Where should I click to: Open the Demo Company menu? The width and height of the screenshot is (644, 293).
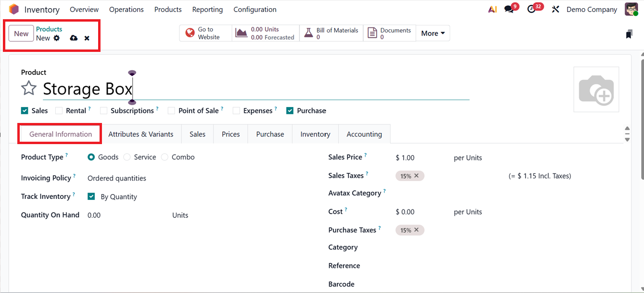coord(592,9)
